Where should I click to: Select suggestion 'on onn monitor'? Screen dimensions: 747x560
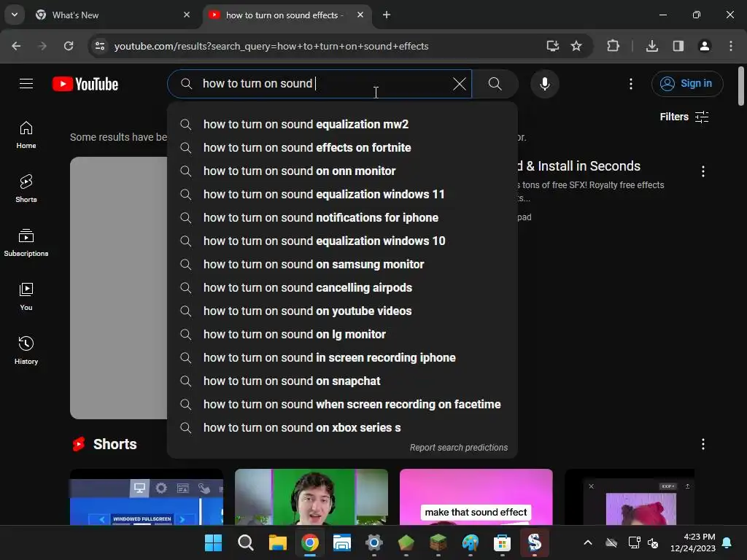tap(342, 171)
